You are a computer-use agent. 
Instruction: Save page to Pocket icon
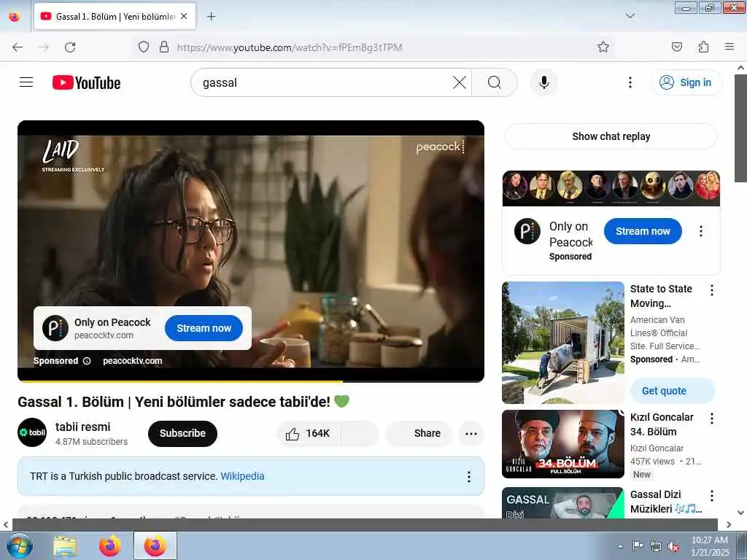click(677, 47)
